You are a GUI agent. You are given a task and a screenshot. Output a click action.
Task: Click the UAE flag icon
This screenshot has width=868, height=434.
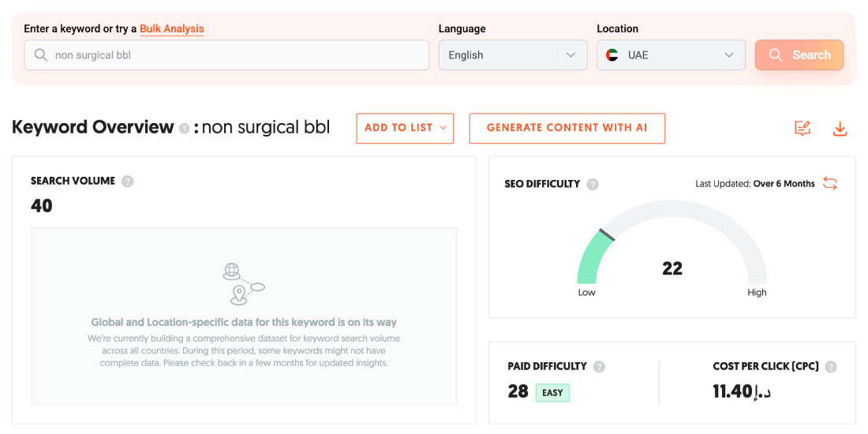click(612, 55)
